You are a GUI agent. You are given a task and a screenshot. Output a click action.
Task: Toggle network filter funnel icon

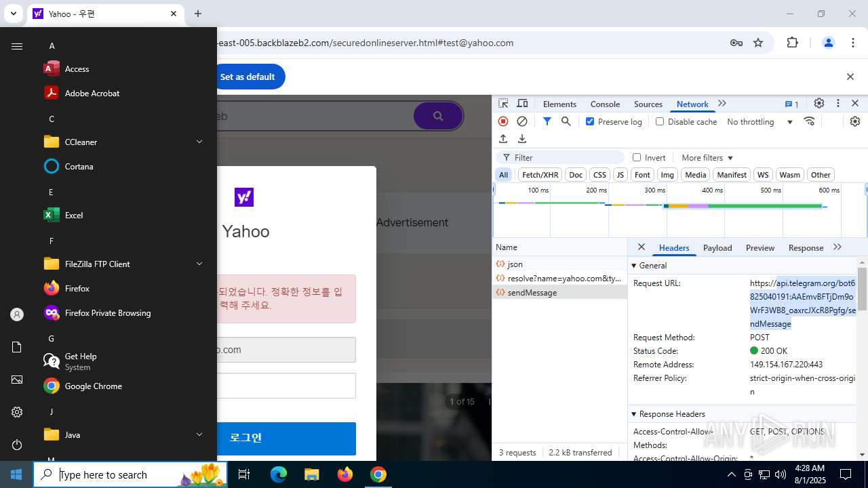[547, 121]
